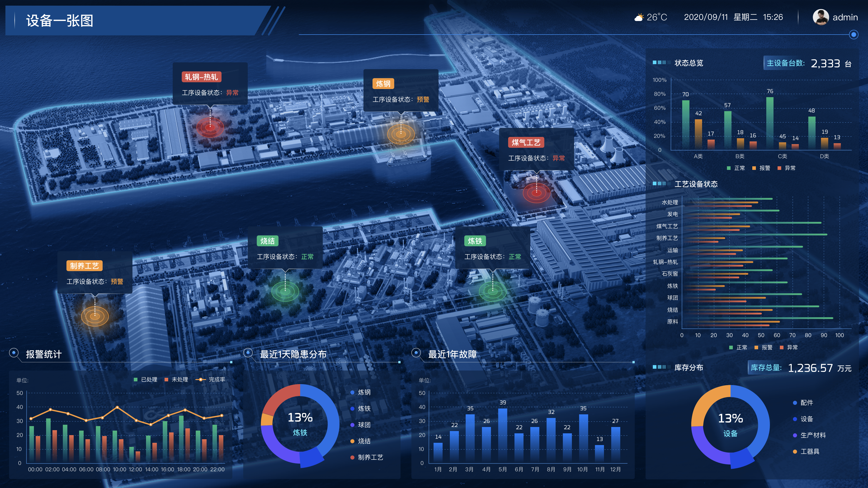Click the admin user avatar

point(821,17)
